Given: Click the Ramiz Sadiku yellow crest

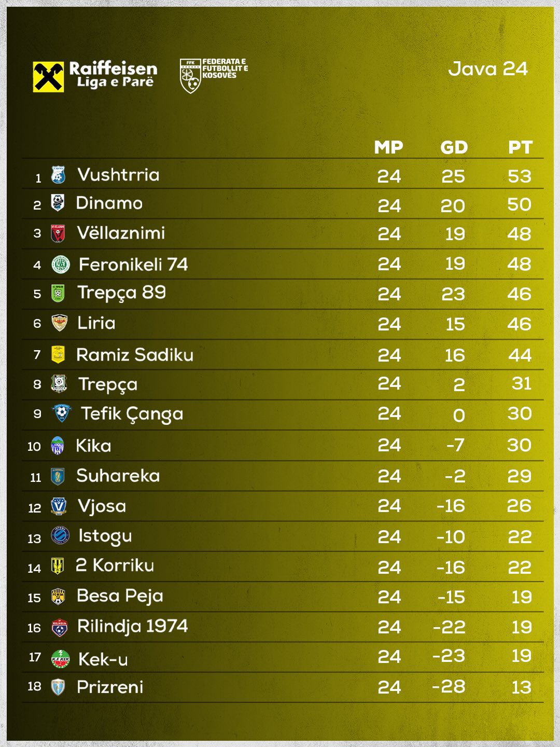Looking at the screenshot, I should (58, 355).
